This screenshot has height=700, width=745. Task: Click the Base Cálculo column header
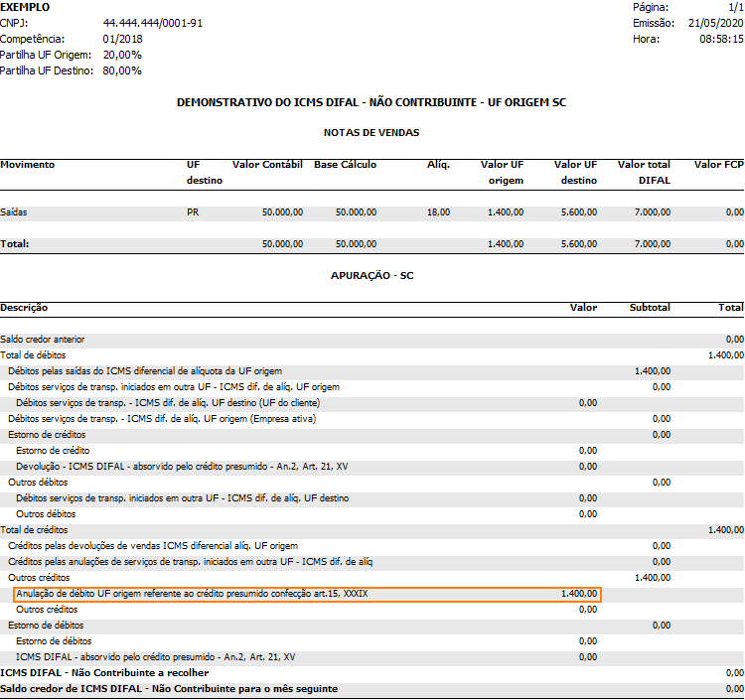pos(346,164)
